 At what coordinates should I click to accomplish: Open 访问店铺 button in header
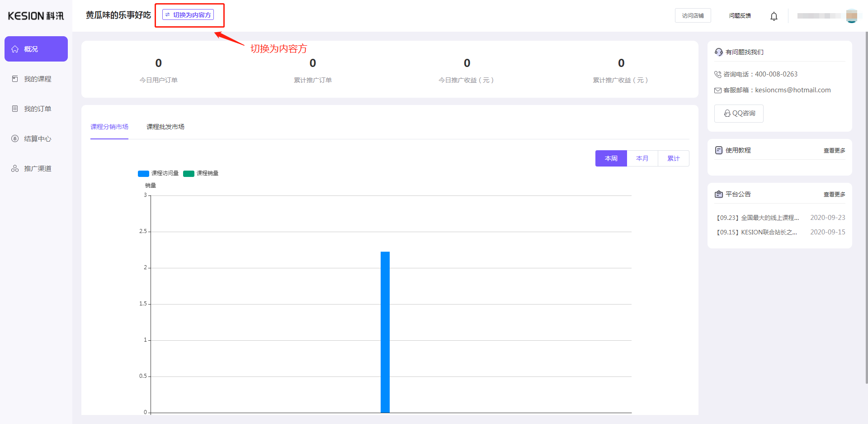(693, 15)
